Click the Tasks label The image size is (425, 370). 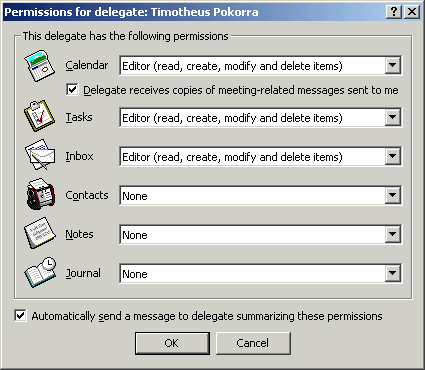(x=79, y=117)
